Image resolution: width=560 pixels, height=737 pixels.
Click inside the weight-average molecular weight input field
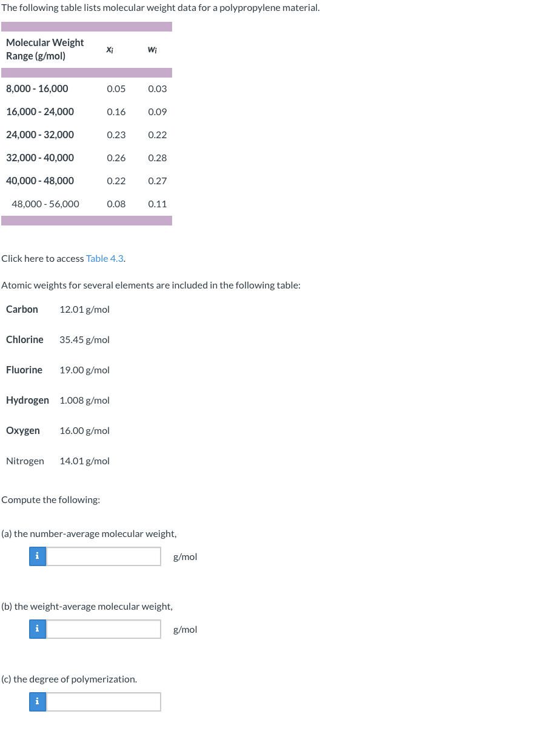pyautogui.click(x=103, y=629)
